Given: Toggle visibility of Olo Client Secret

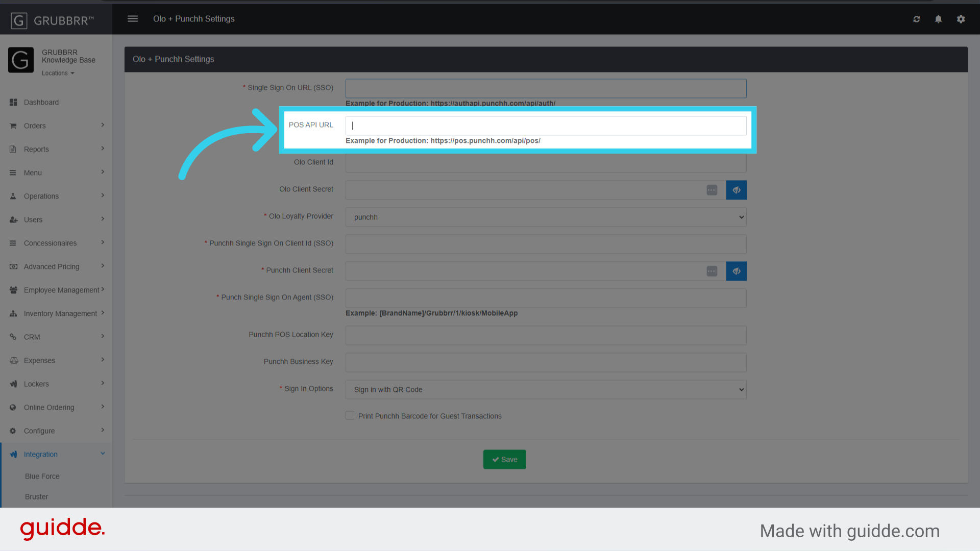Looking at the screenshot, I should click(736, 190).
